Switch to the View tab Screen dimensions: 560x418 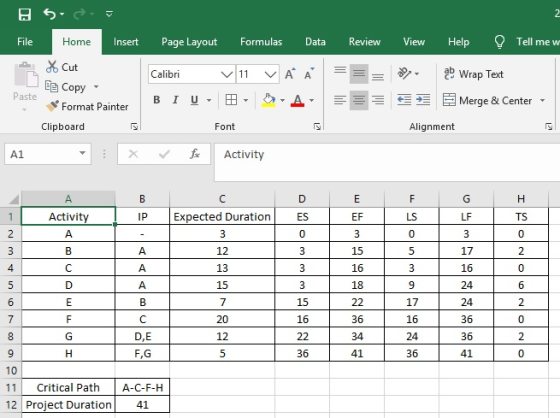click(414, 42)
